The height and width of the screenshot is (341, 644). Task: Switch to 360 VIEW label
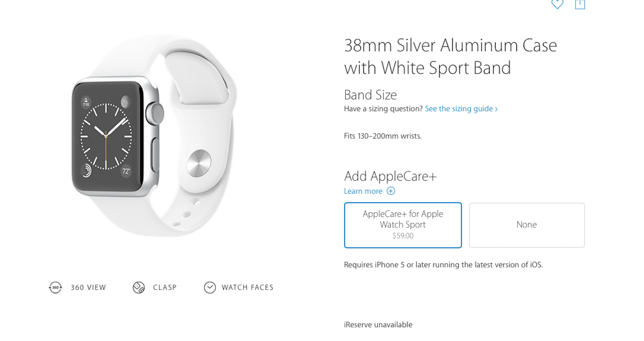pyautogui.click(x=88, y=287)
